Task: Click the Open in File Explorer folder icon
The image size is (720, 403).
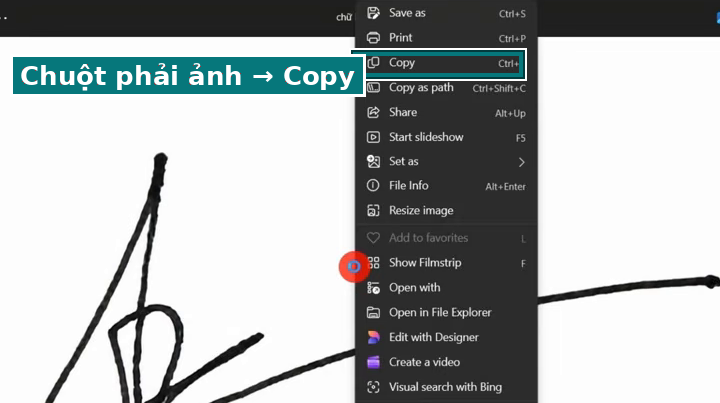Action: click(373, 313)
